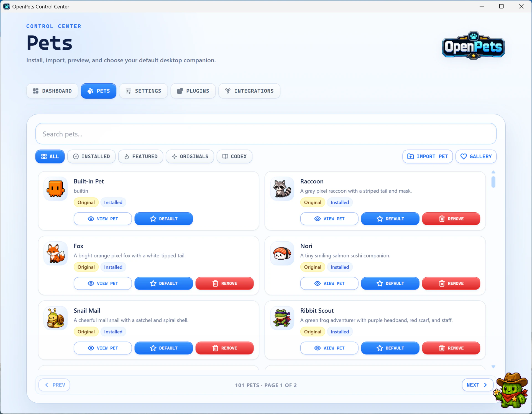View the Fox pet
Viewport: 532px width, 414px height.
(103, 283)
